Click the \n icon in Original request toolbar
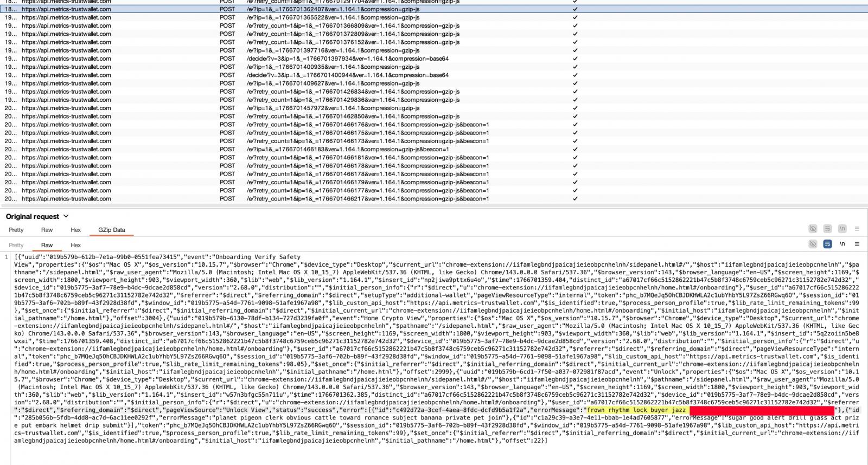 point(842,229)
